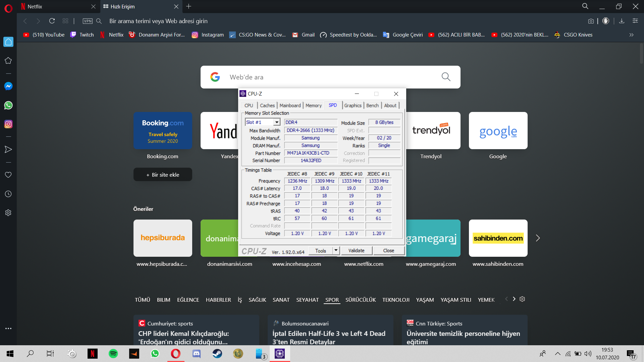Click the Validate button in CPU-Z
This screenshot has width=644, height=362.
[x=356, y=250]
